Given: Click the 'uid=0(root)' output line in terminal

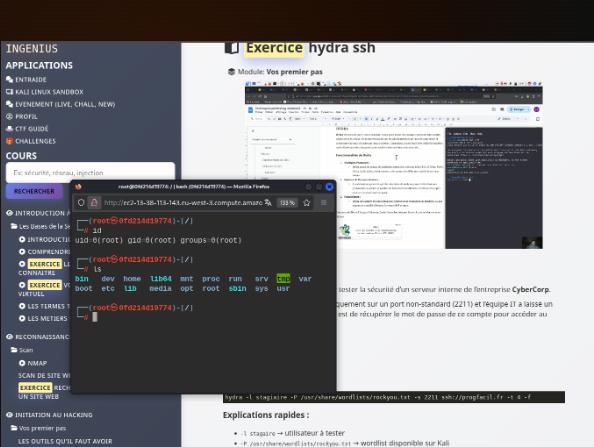Looking at the screenshot, I should coord(159,240).
